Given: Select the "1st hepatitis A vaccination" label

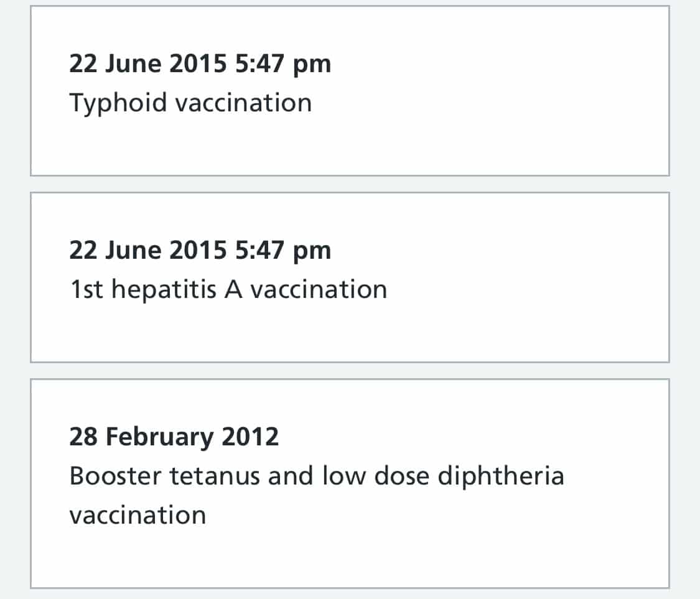Looking at the screenshot, I should coord(228,289).
